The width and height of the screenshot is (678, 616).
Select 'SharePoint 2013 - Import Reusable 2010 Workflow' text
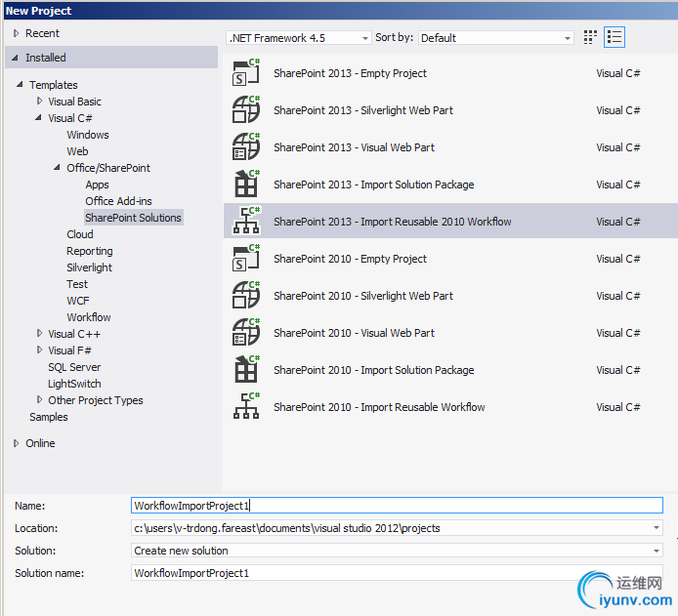point(392,222)
